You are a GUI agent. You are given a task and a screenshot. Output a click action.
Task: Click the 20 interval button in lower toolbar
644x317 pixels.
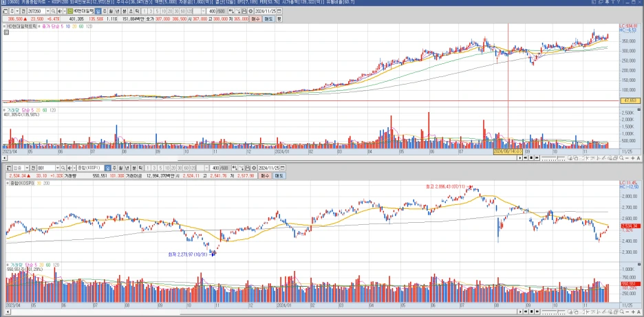(x=173, y=168)
